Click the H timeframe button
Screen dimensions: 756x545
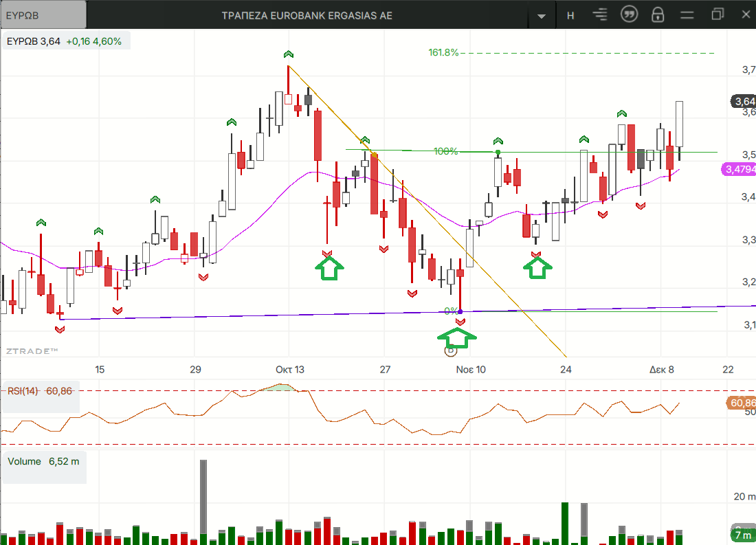(570, 15)
